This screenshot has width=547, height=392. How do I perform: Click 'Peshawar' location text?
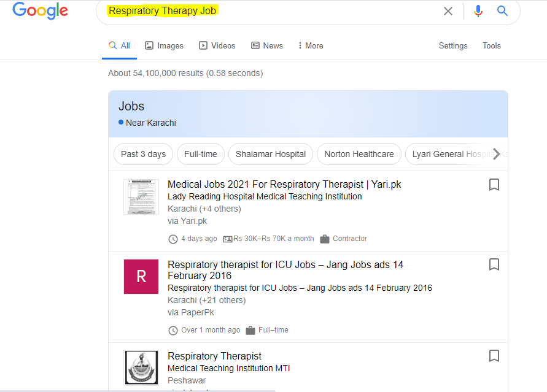[x=187, y=380]
